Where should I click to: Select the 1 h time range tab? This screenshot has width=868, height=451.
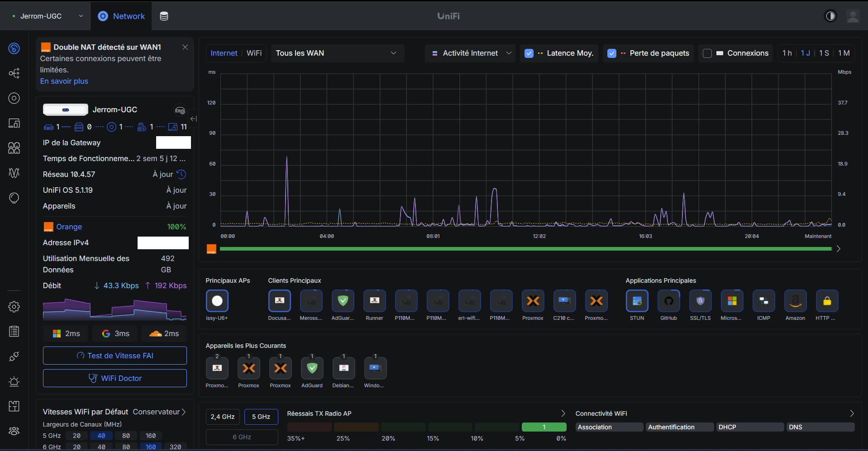tap(787, 53)
